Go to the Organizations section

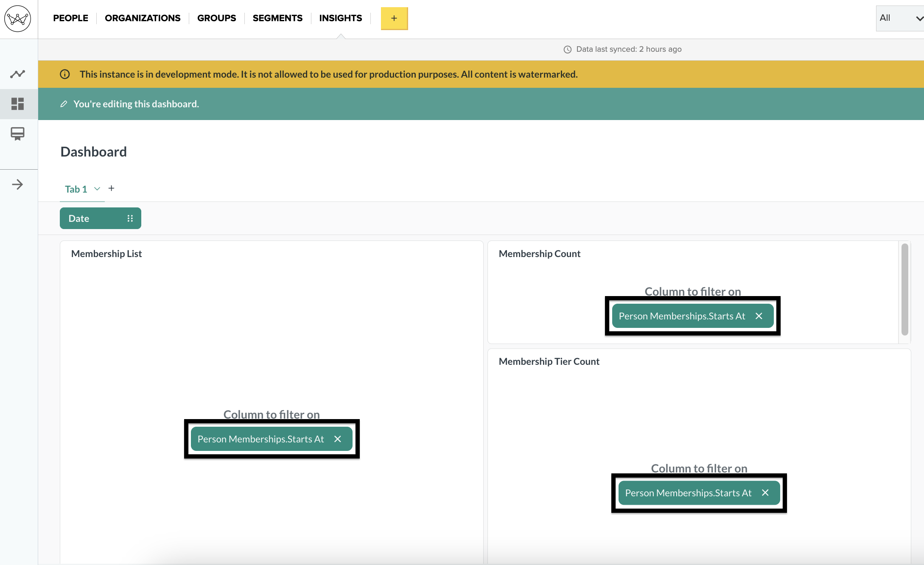click(x=143, y=18)
